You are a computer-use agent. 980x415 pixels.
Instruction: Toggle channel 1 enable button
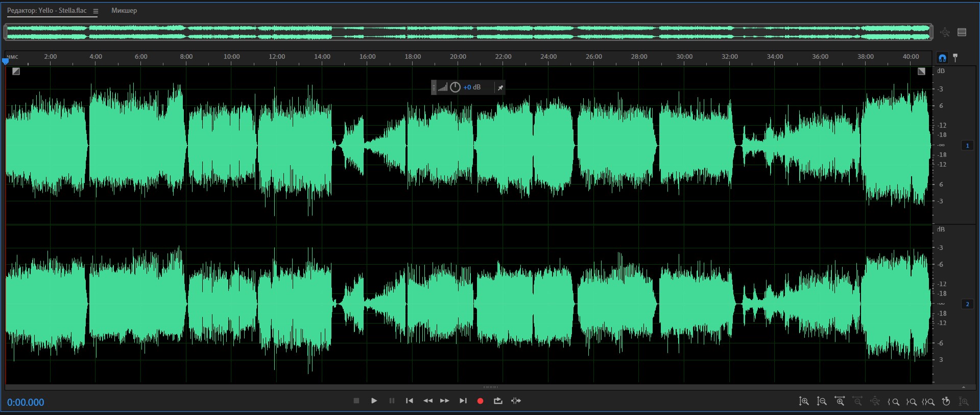pyautogui.click(x=967, y=146)
